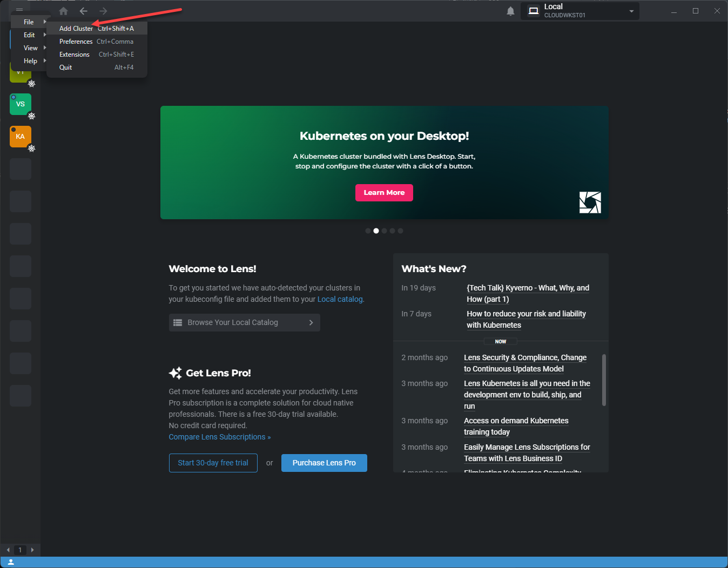Start the 30-day free trial
The height and width of the screenshot is (568, 728).
pyautogui.click(x=213, y=463)
